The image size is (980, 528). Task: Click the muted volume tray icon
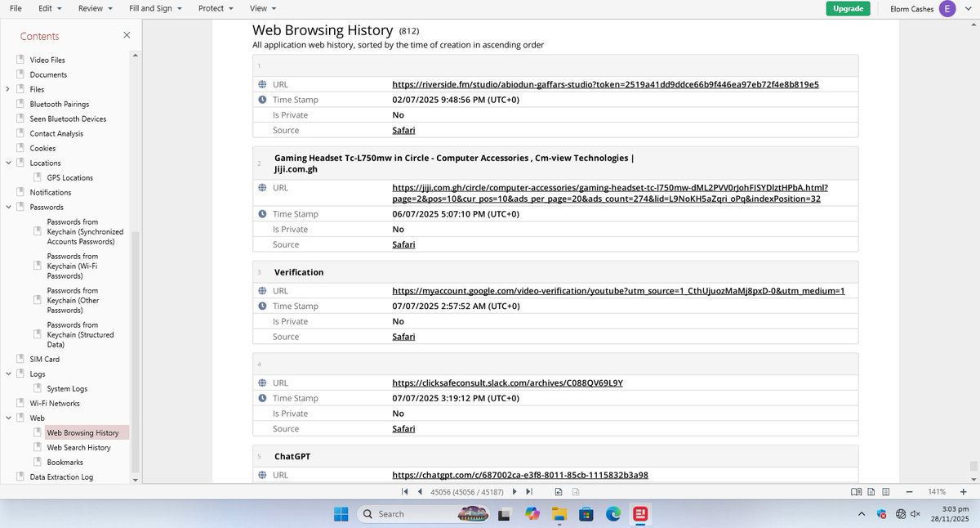(915, 514)
